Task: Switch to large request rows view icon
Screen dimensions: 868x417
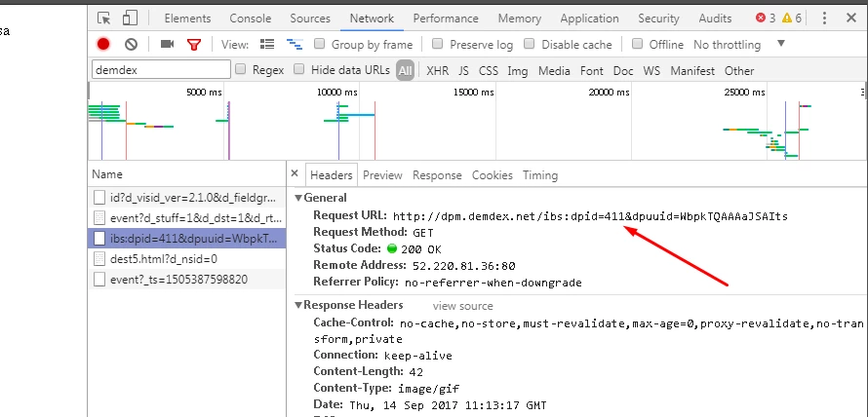Action: (x=267, y=44)
